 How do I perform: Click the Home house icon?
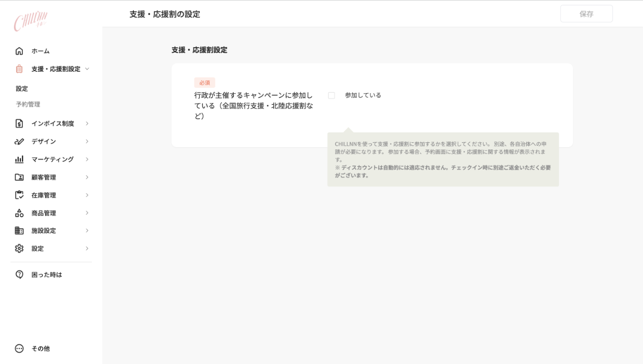tap(19, 51)
